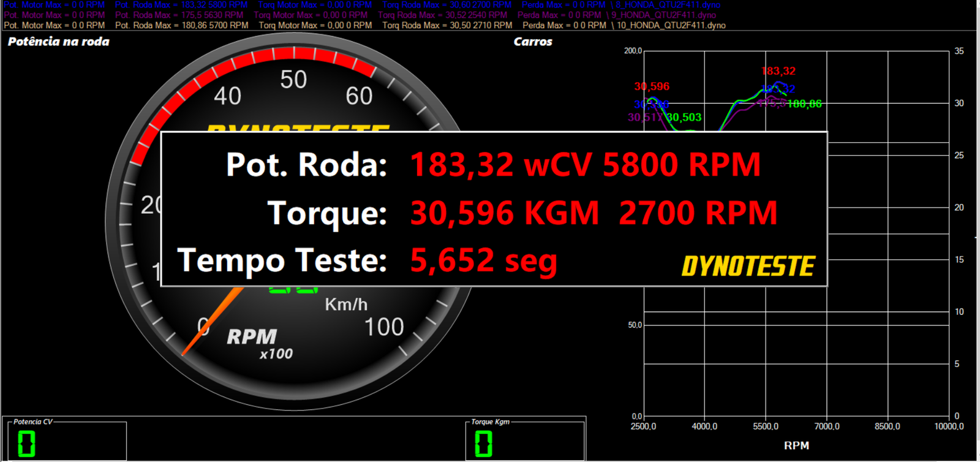Viewport: 980px width, 462px height.
Task: Click the 183,32 wCV 5800 RPM result
Action: [x=585, y=165]
